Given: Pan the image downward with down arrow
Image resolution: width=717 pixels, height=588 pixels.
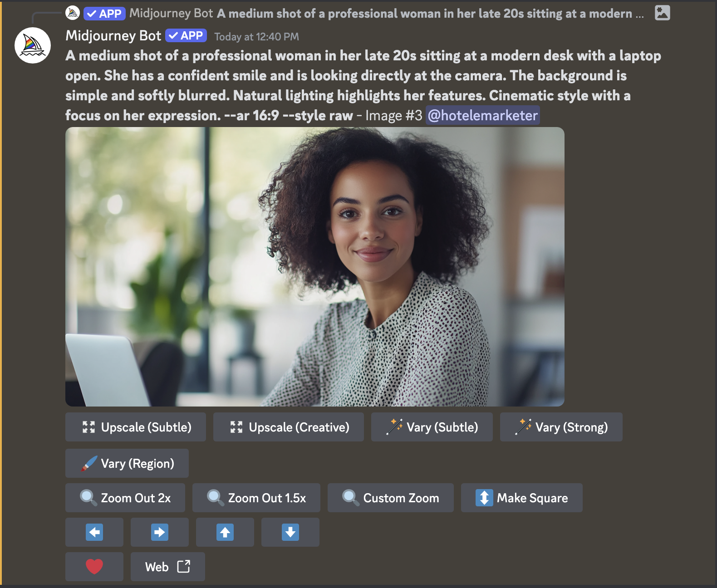Looking at the screenshot, I should point(290,532).
